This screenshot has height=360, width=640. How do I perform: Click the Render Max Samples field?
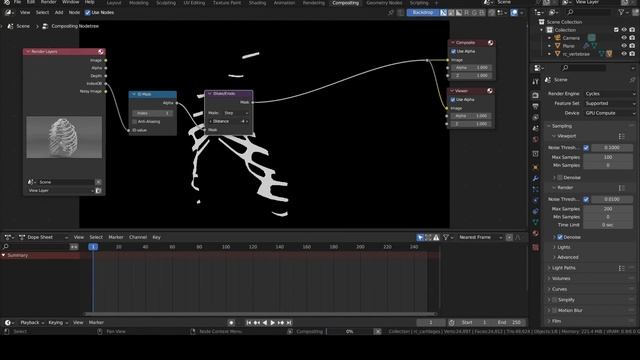[x=608, y=209]
